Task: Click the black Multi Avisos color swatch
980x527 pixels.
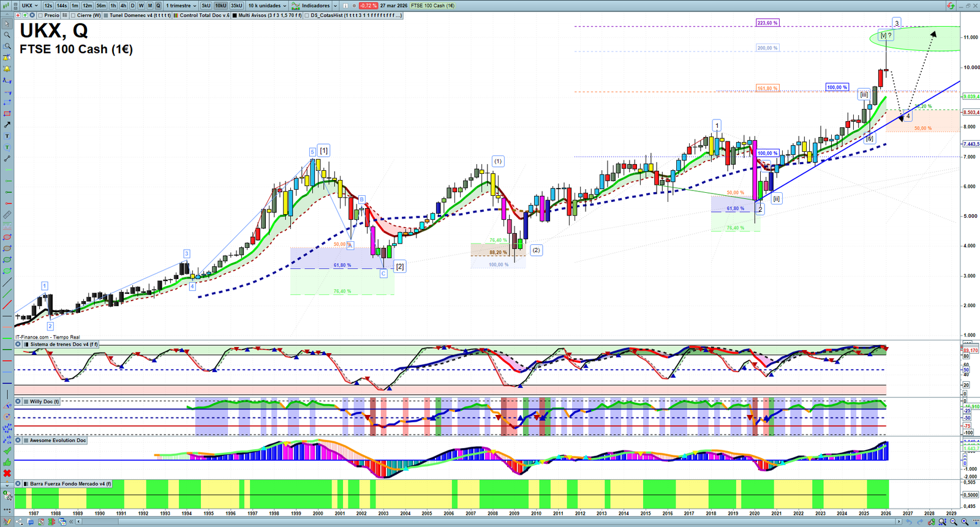Action: tap(235, 15)
